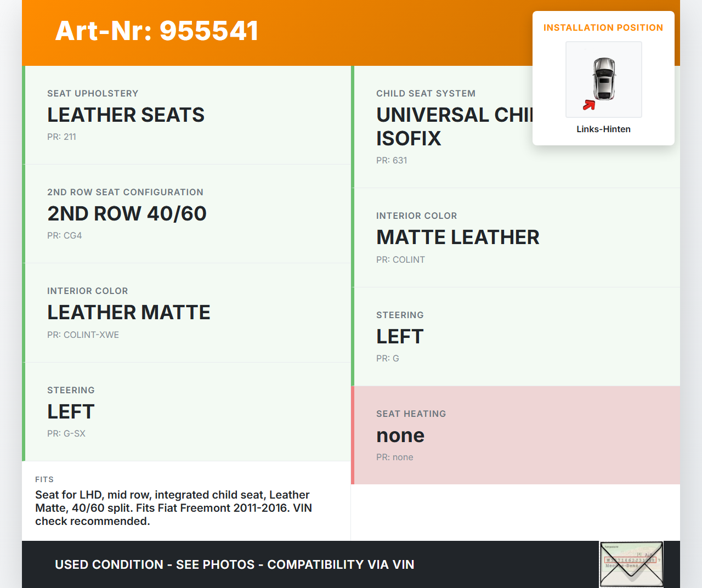This screenshot has width=702, height=588.
Task: Click the Used Condition footer banner text
Action: point(234,565)
